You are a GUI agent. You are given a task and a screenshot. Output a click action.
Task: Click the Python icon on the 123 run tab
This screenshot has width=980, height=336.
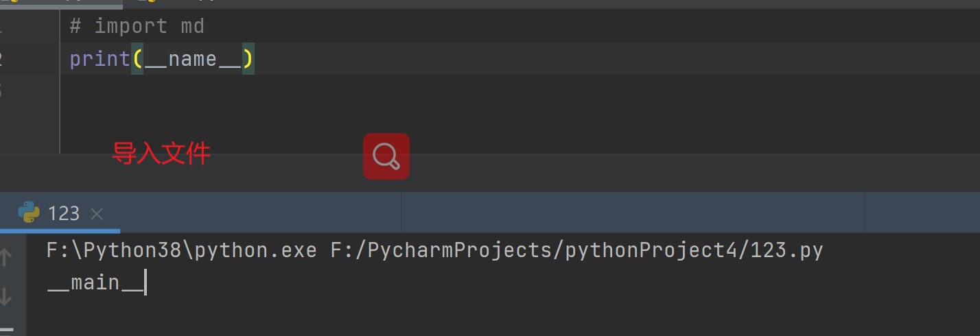point(29,213)
